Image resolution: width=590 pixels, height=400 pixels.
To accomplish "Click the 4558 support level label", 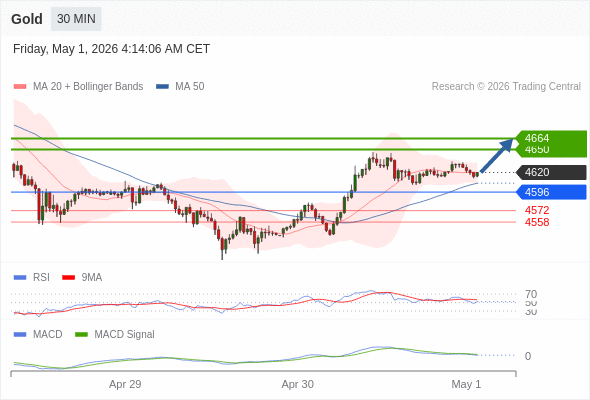I will (x=537, y=222).
